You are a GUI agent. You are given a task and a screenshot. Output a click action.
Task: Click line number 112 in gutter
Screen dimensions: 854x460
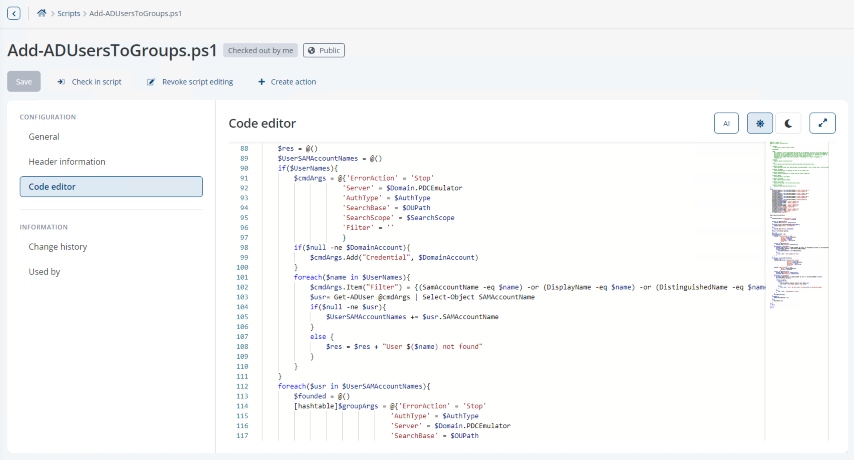[242, 386]
